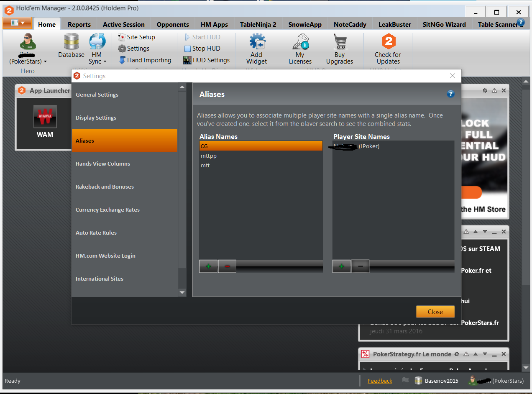Click the Aliases help question icon
Viewport: 532px width, 394px height.
pos(450,94)
